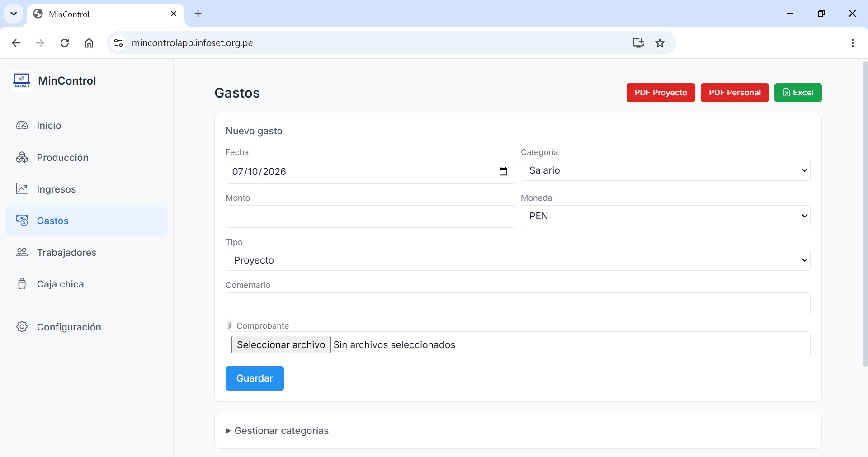Open Caja chica section
The width and height of the screenshot is (868, 457).
(86, 284)
